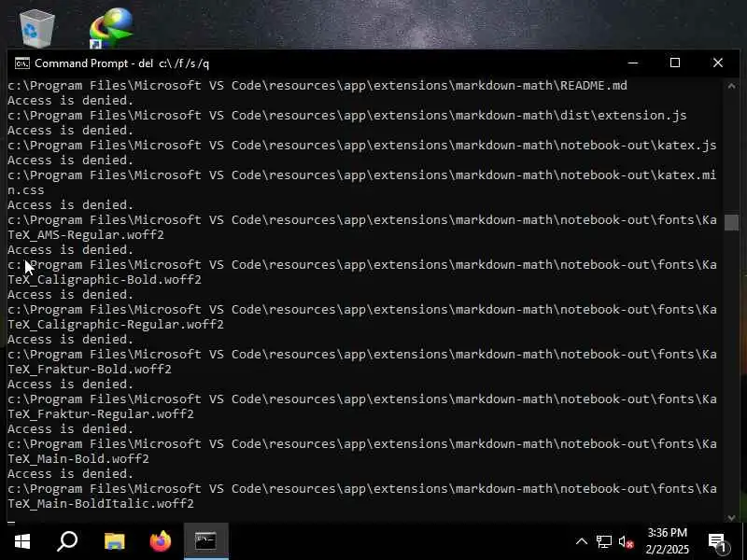Viewport: 747px width, 560px height.
Task: Click the wrapped text 'n.css'
Action: click(26, 190)
